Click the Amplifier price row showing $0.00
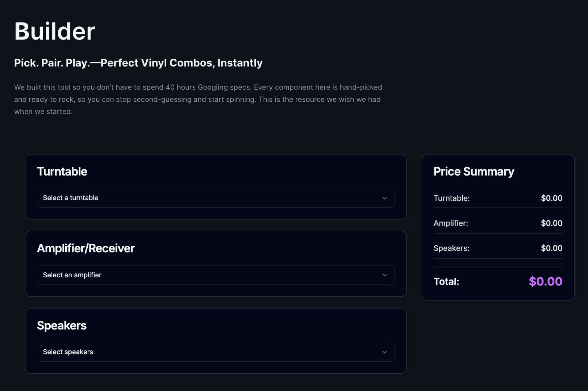This screenshot has height=391, width=588. coord(498,223)
